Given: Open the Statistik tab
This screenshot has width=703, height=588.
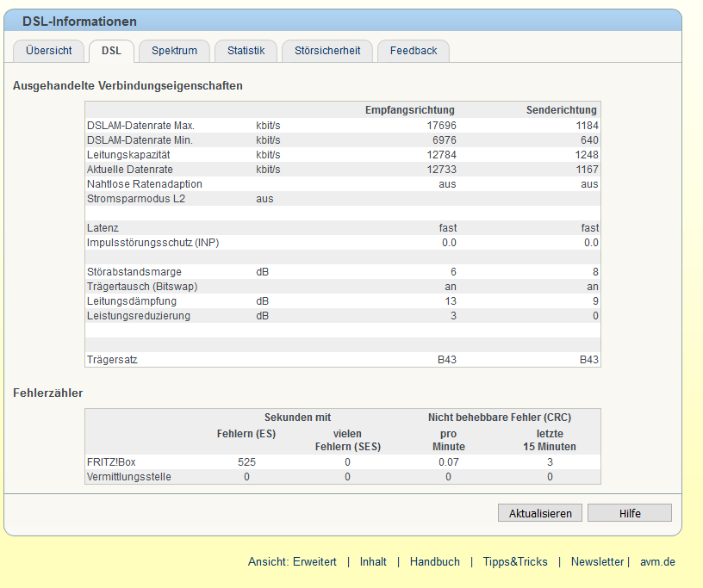Looking at the screenshot, I should pyautogui.click(x=246, y=51).
